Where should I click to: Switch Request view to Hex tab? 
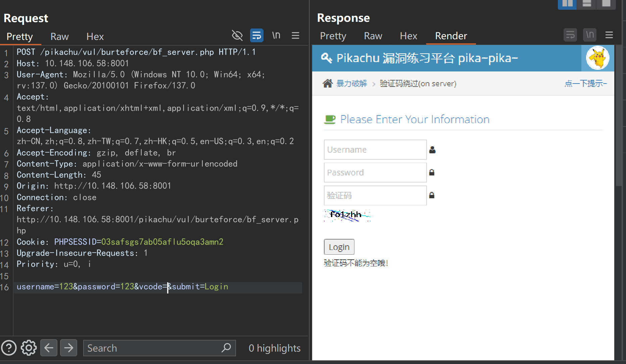point(95,37)
